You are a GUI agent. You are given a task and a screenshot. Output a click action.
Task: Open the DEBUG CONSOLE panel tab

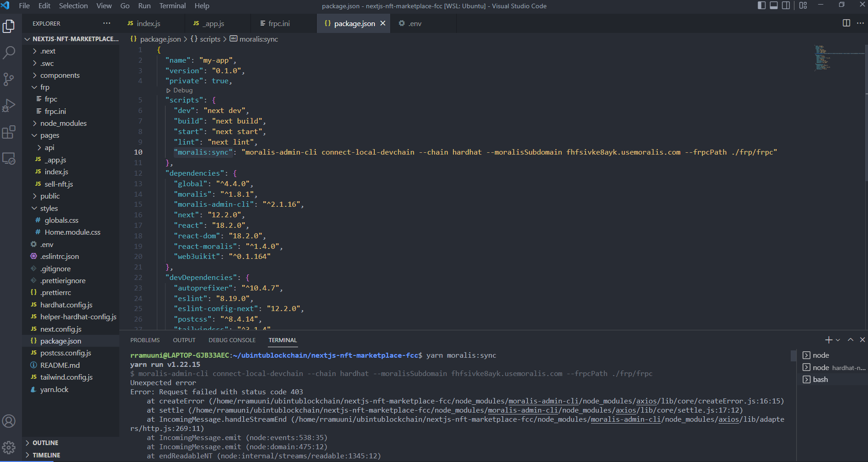232,340
